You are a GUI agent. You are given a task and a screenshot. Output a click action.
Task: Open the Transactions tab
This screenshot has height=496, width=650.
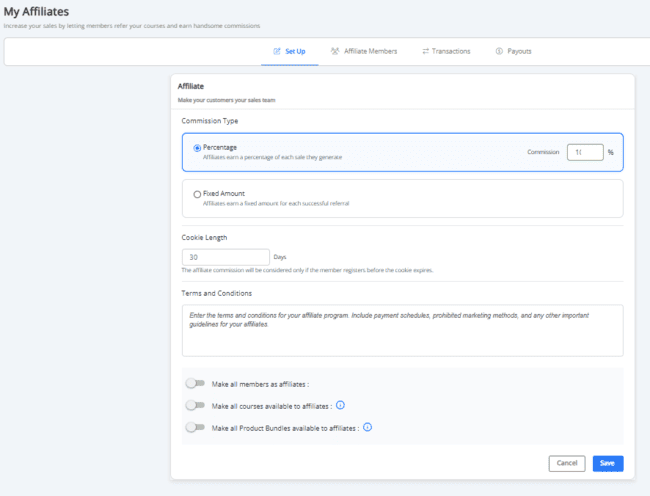tap(446, 51)
